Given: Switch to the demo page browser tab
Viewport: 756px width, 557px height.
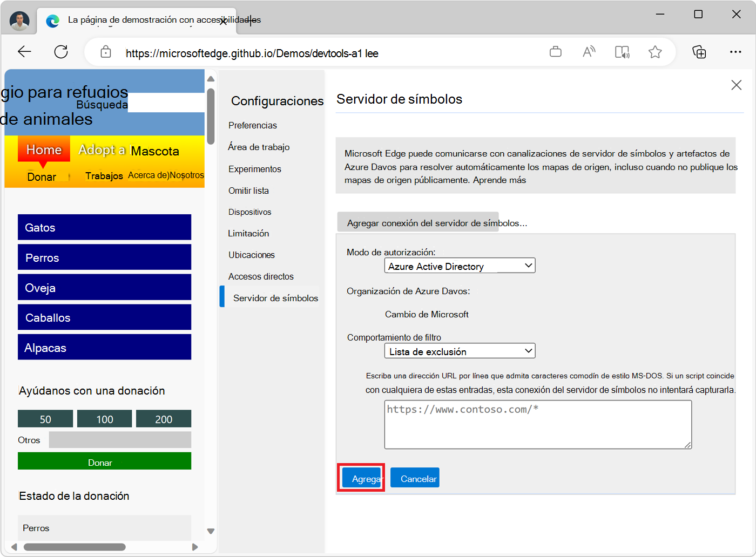Looking at the screenshot, I should tap(135, 20).
